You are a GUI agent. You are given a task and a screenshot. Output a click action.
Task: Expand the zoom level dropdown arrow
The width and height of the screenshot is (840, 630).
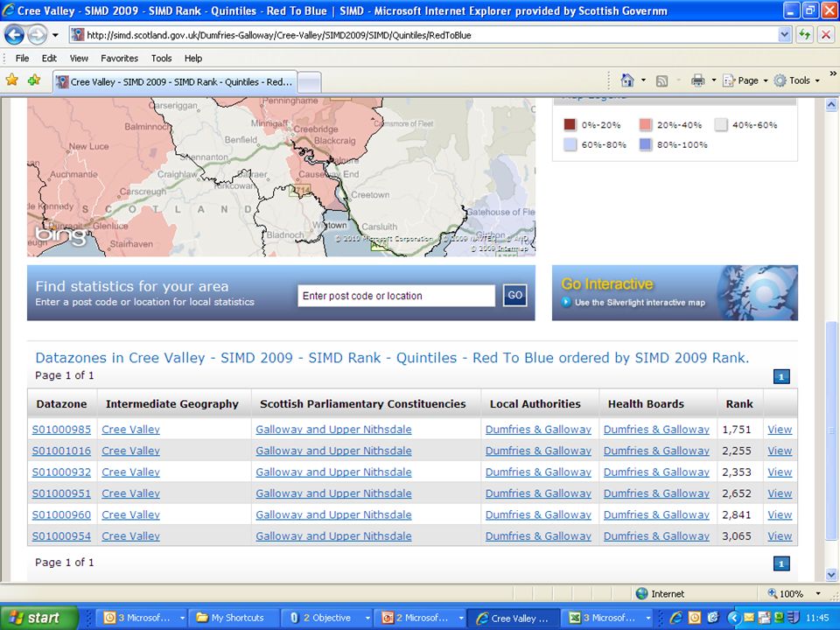pyautogui.click(x=818, y=593)
